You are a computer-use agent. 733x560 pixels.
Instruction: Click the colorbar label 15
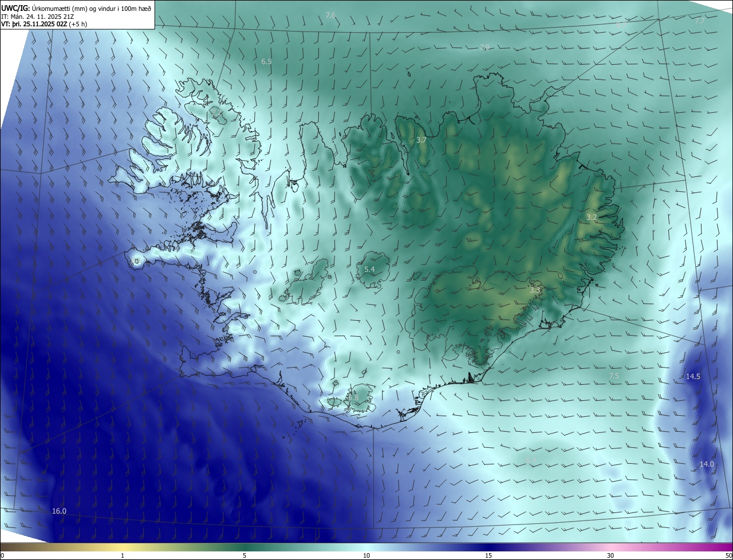tap(488, 555)
